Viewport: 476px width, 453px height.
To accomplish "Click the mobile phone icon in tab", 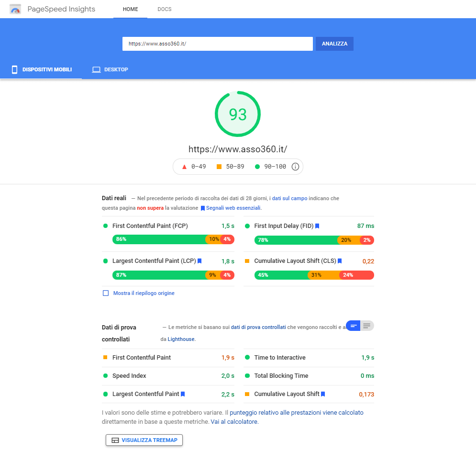I will click(x=14, y=69).
